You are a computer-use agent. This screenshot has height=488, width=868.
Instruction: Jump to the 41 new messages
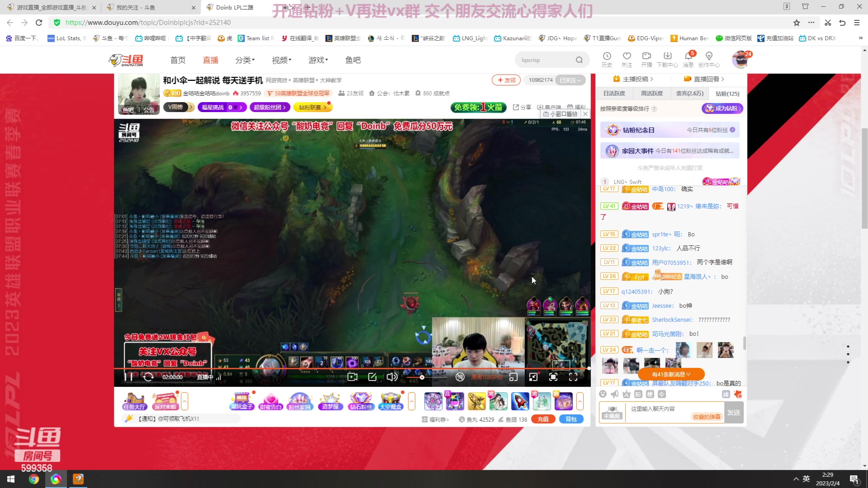coord(671,374)
